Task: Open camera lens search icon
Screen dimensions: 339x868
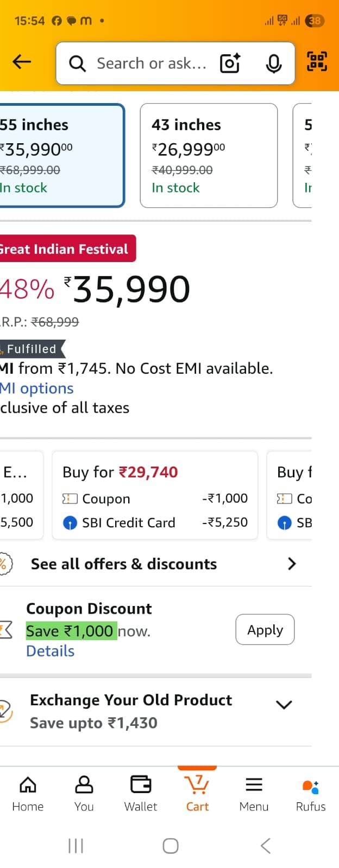Action: 230,63
